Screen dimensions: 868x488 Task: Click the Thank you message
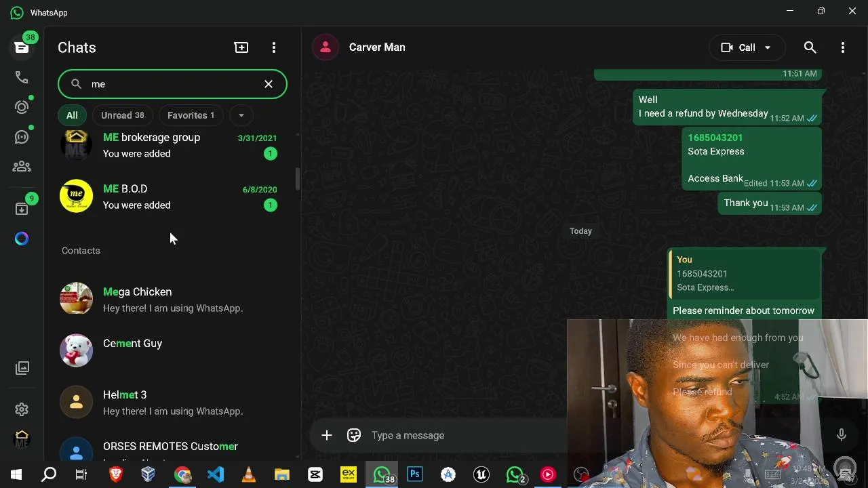[x=770, y=203]
